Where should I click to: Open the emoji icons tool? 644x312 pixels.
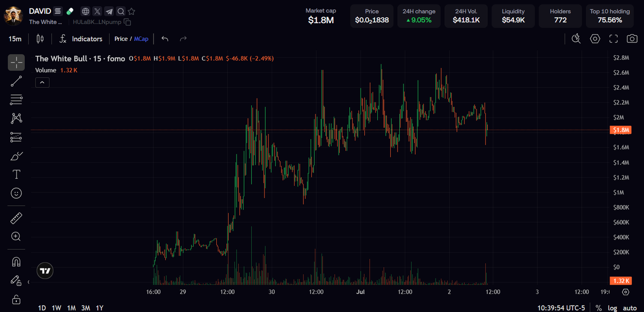(x=16, y=193)
